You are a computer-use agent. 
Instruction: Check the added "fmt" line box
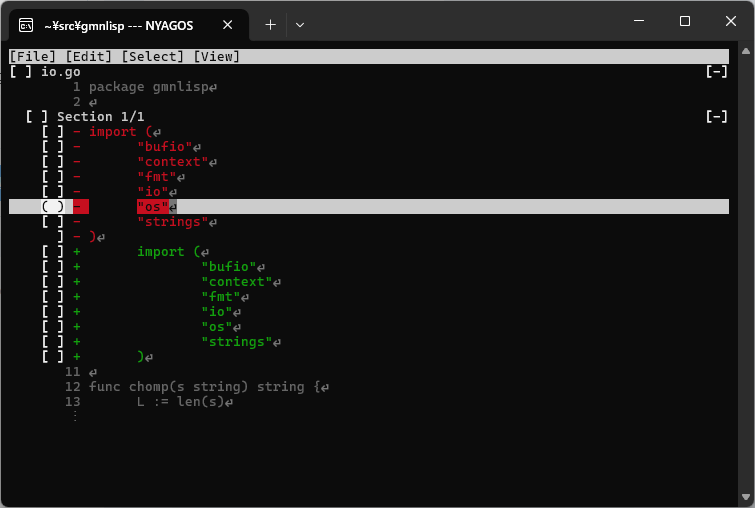pyautogui.click(x=52, y=296)
